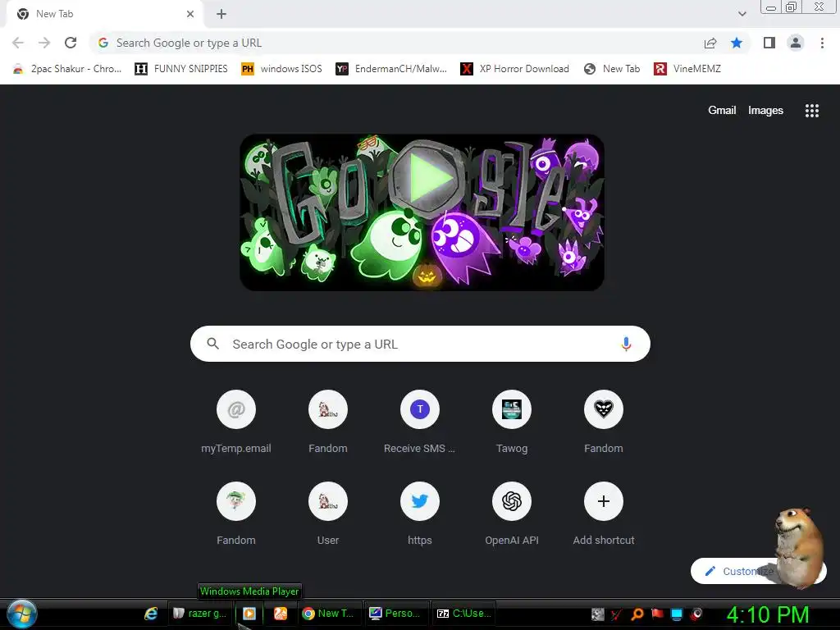
Task: Click orange magnifier tray icon
Action: pos(637,614)
